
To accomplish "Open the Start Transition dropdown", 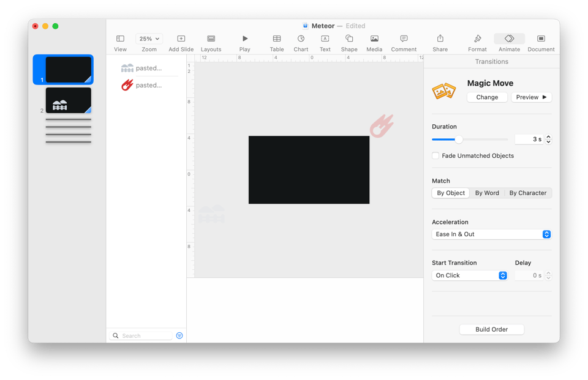I will (x=469, y=275).
